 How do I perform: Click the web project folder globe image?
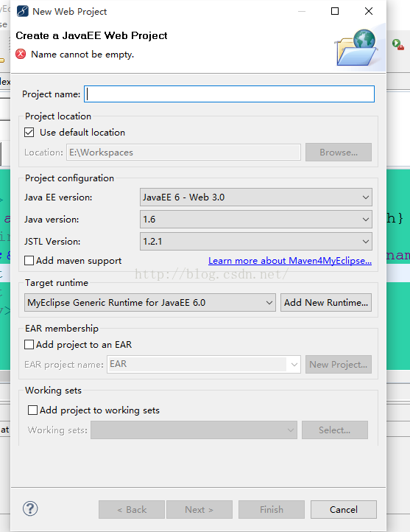click(x=357, y=48)
